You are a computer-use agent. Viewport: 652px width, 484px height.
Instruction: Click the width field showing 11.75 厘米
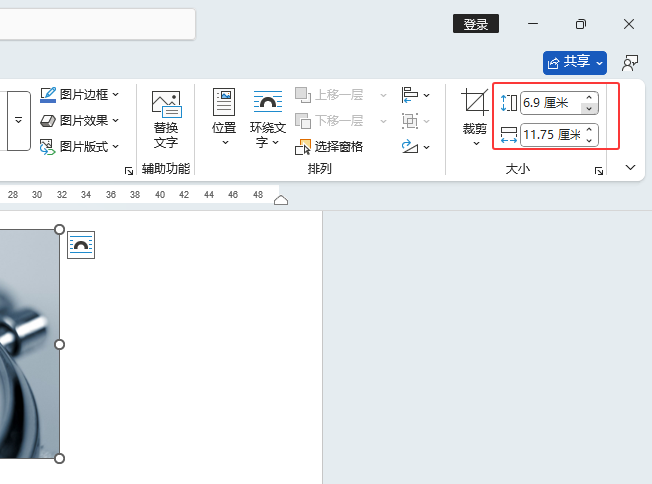tap(551, 135)
